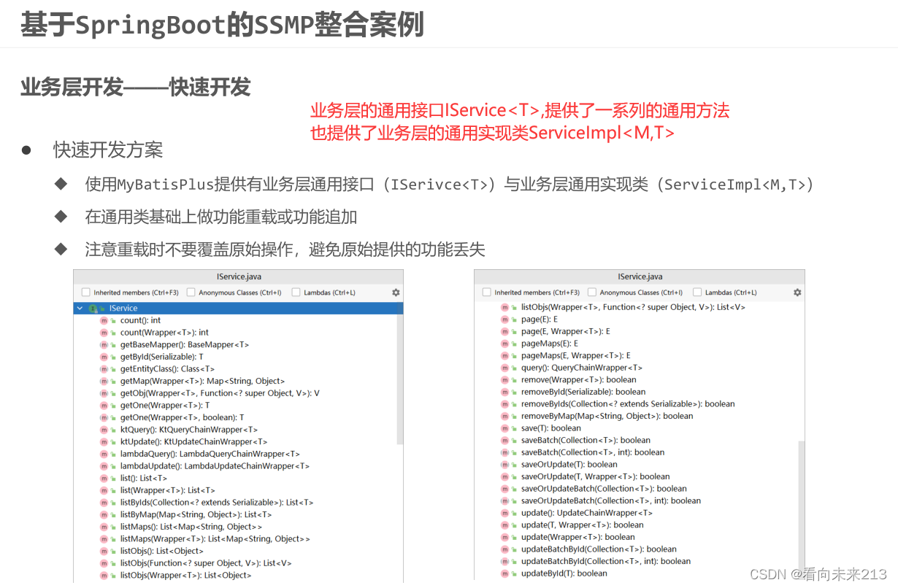Select the left IService.java tab
The height and width of the screenshot is (588, 898).
[239, 276]
